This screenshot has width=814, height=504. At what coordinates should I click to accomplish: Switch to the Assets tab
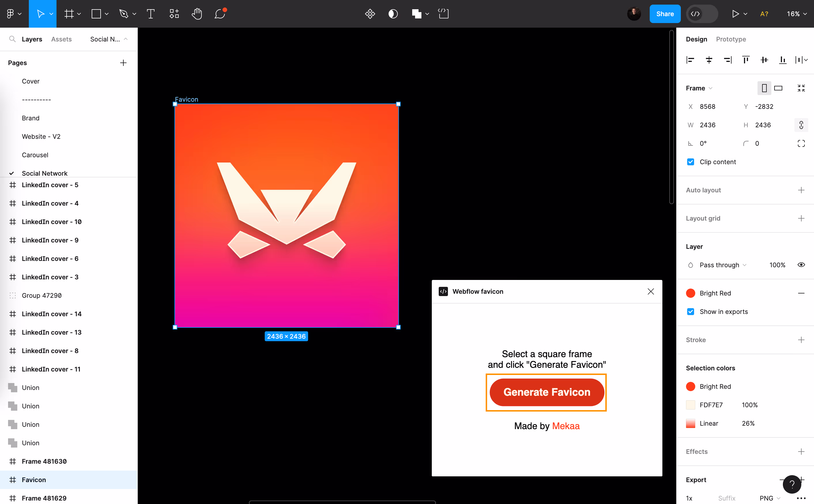(61, 39)
